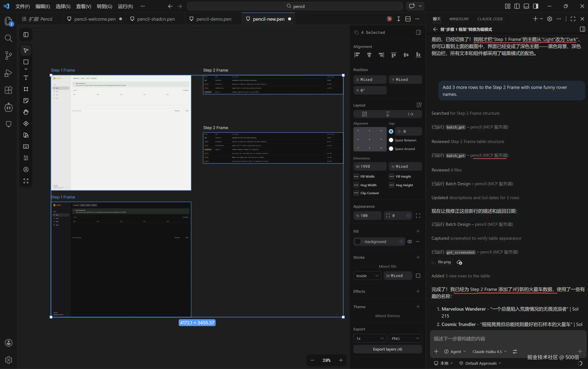The height and width of the screenshot is (369, 588).
Task: Open the CLAUDE CODE panel tab
Action: click(x=490, y=19)
